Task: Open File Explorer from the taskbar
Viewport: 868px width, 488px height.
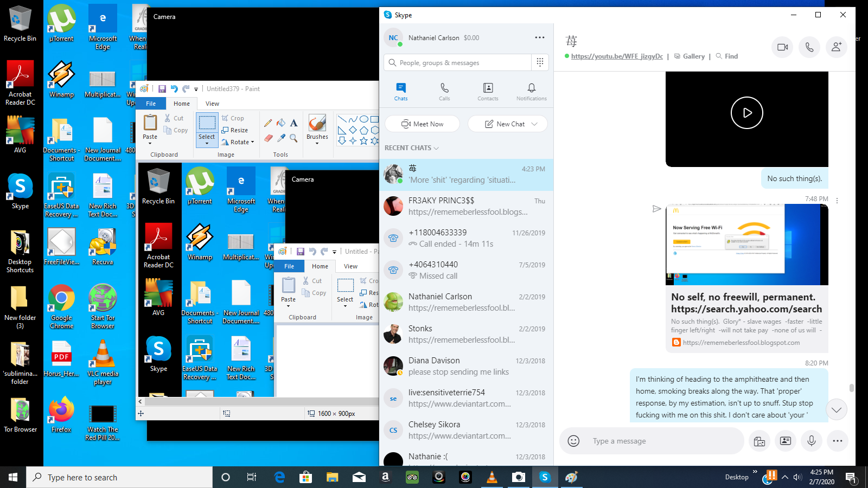Action: pos(332,477)
